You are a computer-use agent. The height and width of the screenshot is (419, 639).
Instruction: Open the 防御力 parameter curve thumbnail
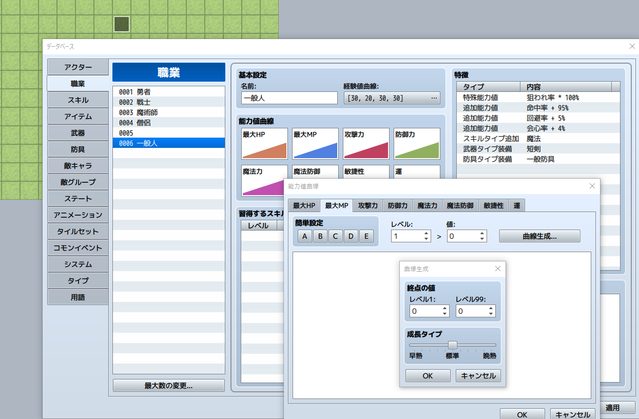pyautogui.click(x=417, y=143)
